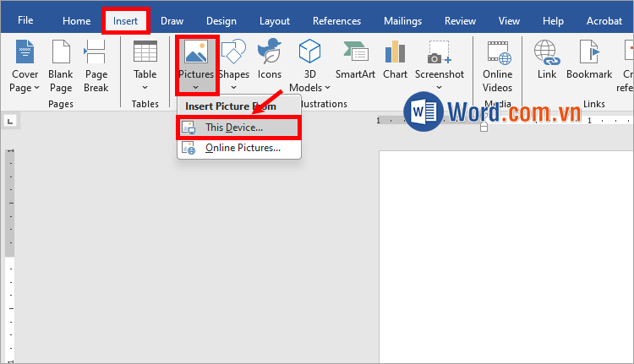Click the tab selector at ruler corner
634x364 pixels.
pyautogui.click(x=8, y=120)
